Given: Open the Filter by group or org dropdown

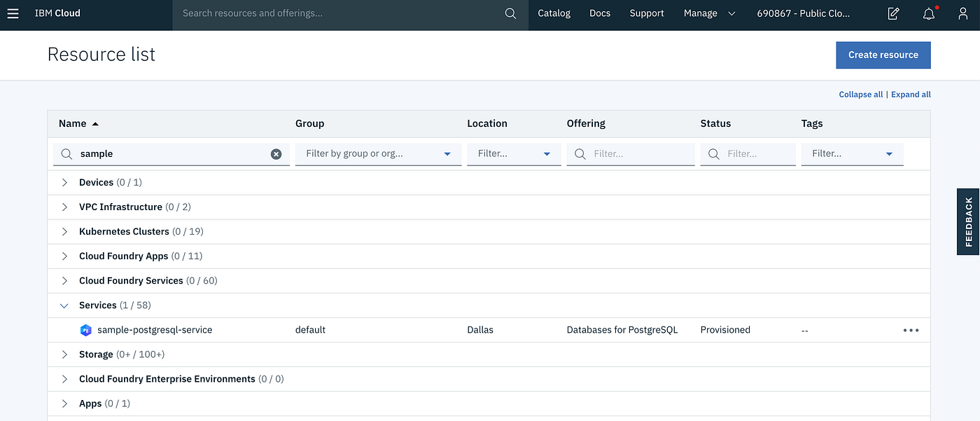Looking at the screenshot, I should [x=378, y=154].
